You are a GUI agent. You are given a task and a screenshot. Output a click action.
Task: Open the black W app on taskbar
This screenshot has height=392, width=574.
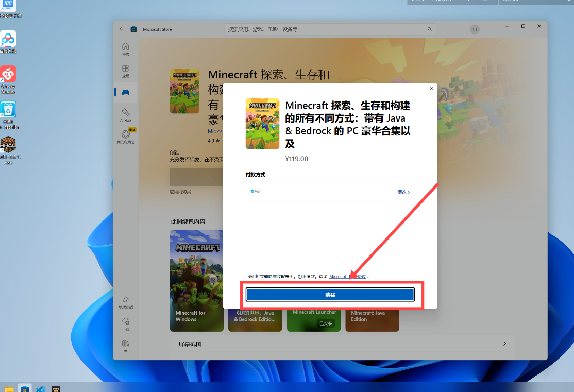[x=56, y=389]
